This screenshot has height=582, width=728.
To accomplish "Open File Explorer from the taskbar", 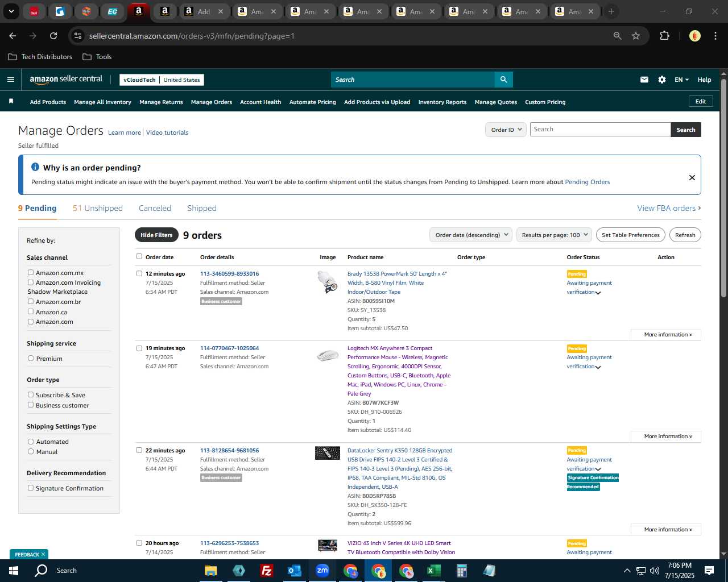I will coord(211,571).
